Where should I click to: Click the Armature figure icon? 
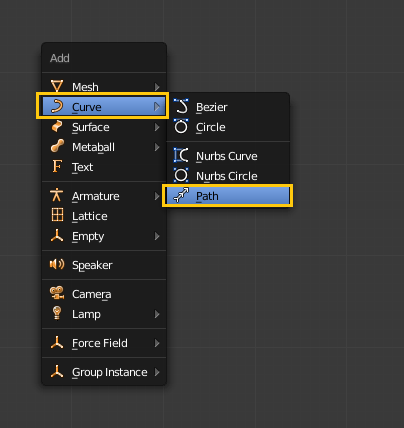(x=57, y=195)
